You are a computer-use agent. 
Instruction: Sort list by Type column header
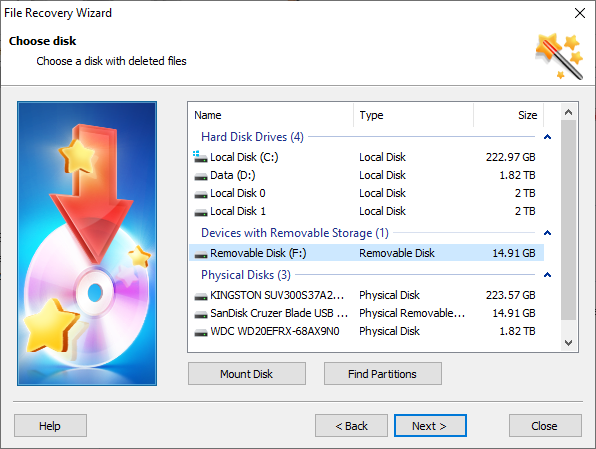coord(414,115)
